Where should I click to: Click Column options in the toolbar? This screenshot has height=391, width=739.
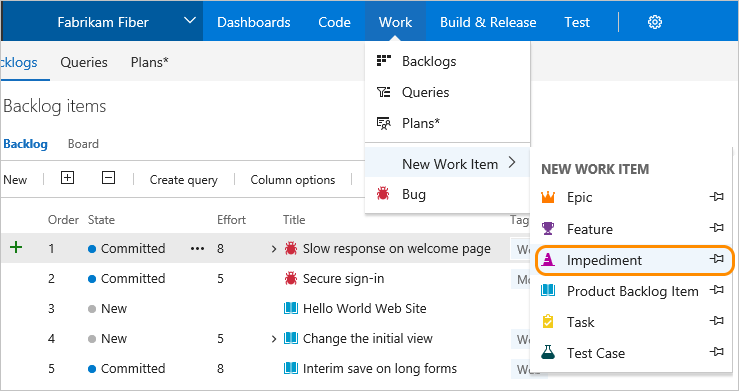point(293,179)
